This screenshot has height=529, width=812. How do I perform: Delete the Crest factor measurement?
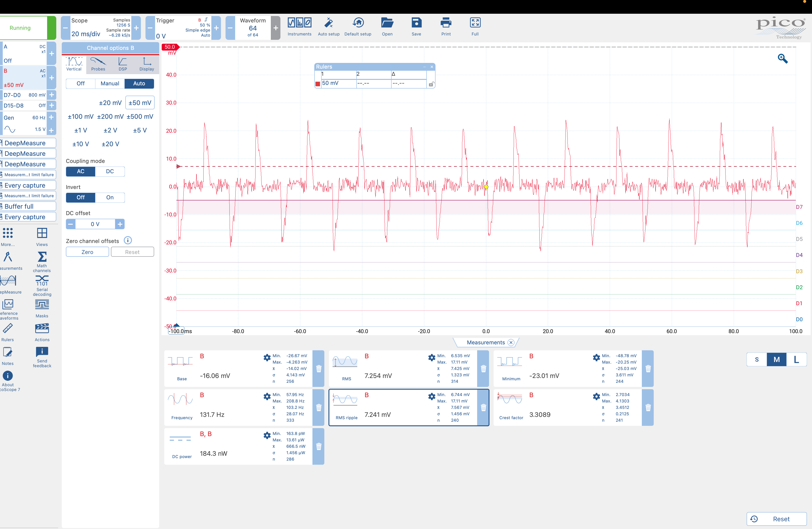point(648,408)
